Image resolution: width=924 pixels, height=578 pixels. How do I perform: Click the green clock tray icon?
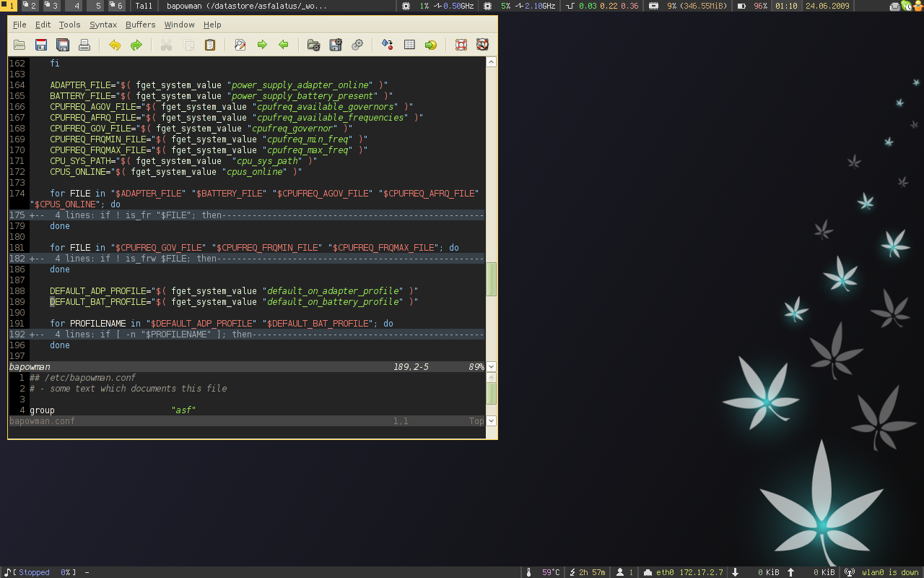click(906, 6)
